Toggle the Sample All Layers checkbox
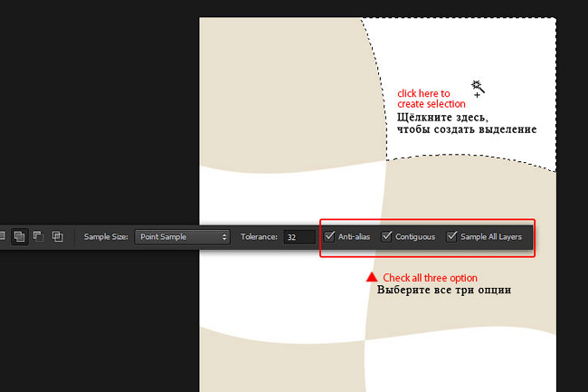 click(x=452, y=236)
